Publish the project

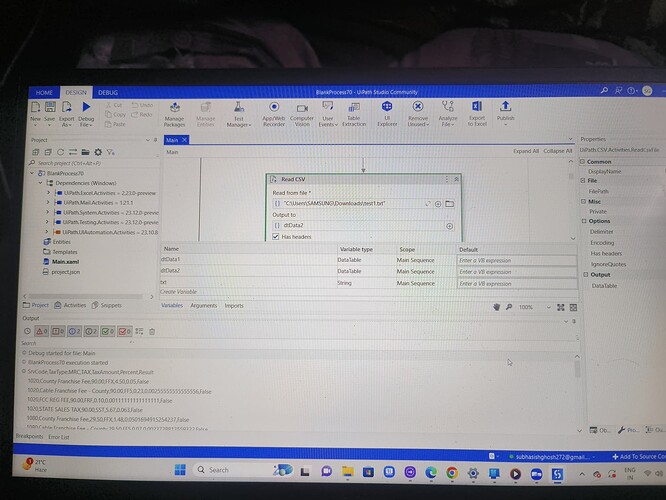505,113
